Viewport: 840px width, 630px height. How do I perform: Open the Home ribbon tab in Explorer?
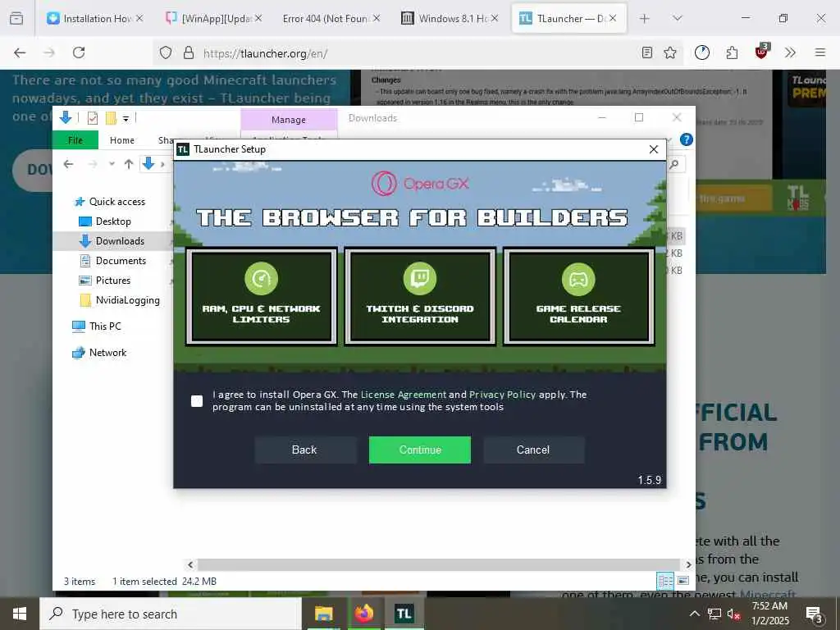[x=121, y=139]
